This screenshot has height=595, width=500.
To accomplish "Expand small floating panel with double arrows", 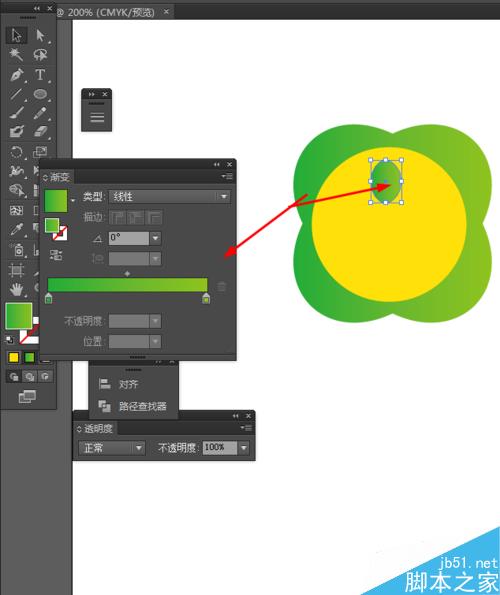I will [x=91, y=94].
